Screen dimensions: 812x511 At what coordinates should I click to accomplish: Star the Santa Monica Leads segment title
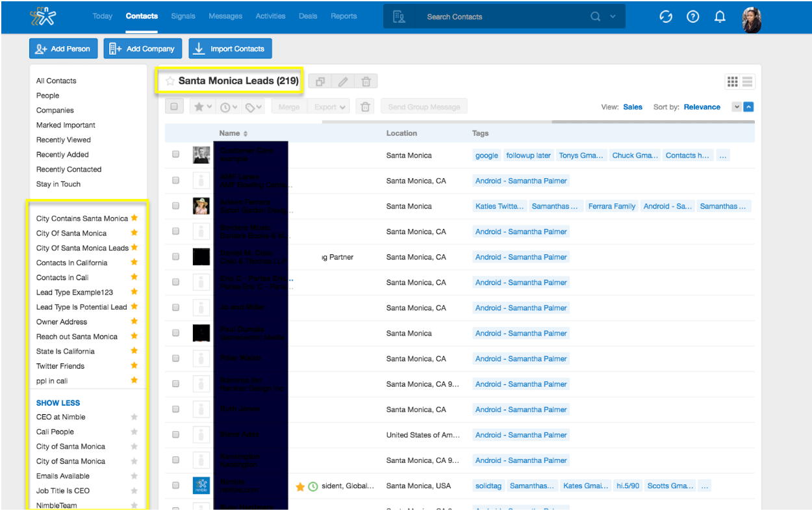[x=170, y=81]
